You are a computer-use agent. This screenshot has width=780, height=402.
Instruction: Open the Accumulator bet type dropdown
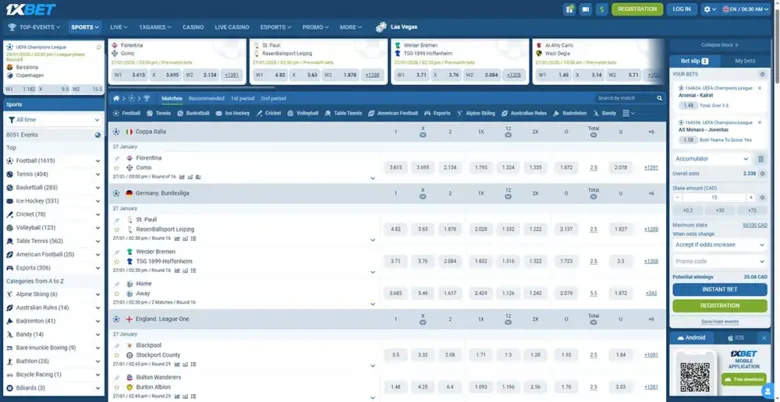[712, 159]
